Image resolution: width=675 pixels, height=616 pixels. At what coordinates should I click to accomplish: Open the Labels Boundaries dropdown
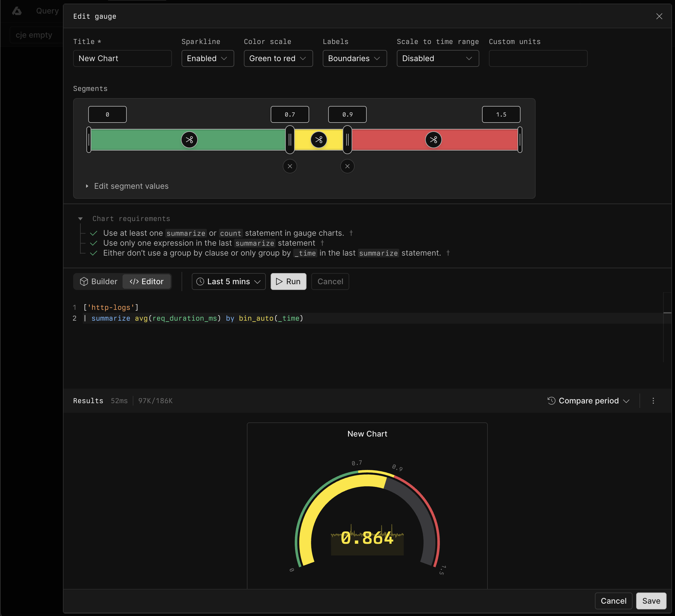[355, 58]
